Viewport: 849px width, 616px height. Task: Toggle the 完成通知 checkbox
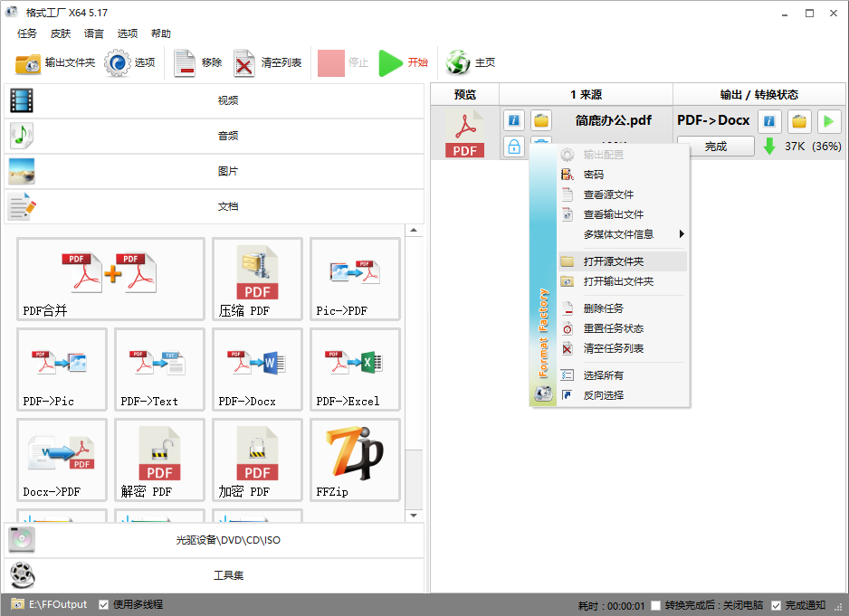776,605
